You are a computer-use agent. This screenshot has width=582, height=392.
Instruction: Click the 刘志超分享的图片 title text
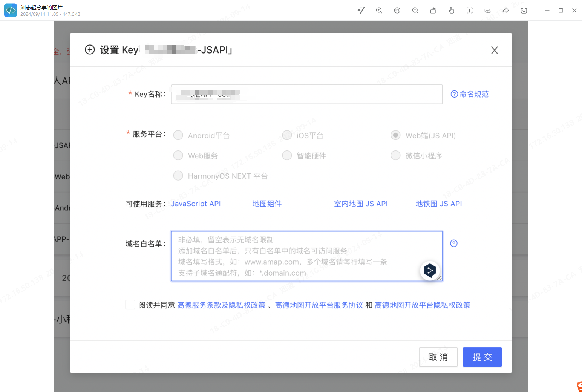pos(41,8)
